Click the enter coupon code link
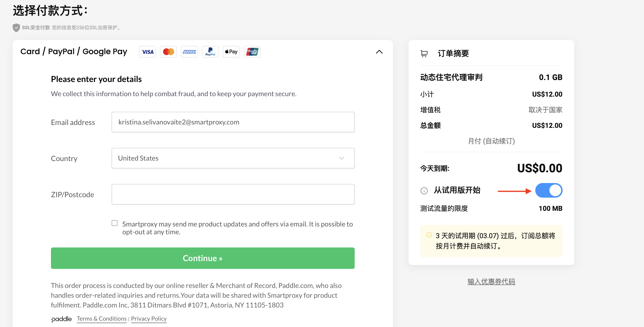The width and height of the screenshot is (644, 327). pyautogui.click(x=491, y=282)
